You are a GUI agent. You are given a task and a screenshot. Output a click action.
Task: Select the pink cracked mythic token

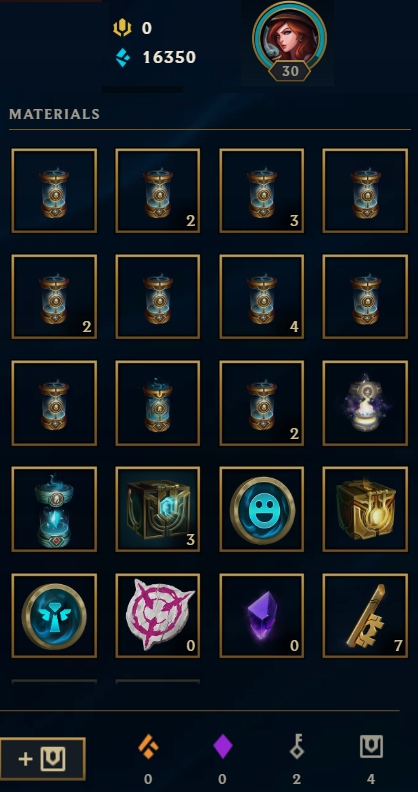pos(158,615)
